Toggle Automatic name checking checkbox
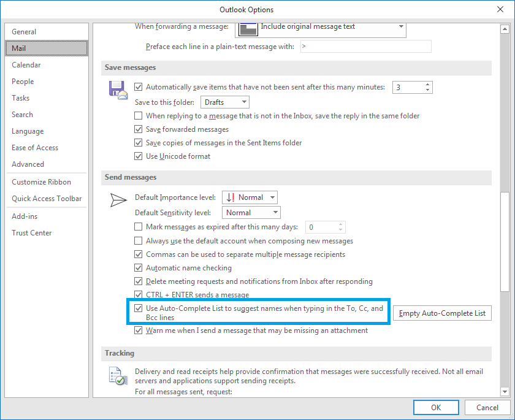This screenshot has width=515, height=420. [139, 267]
